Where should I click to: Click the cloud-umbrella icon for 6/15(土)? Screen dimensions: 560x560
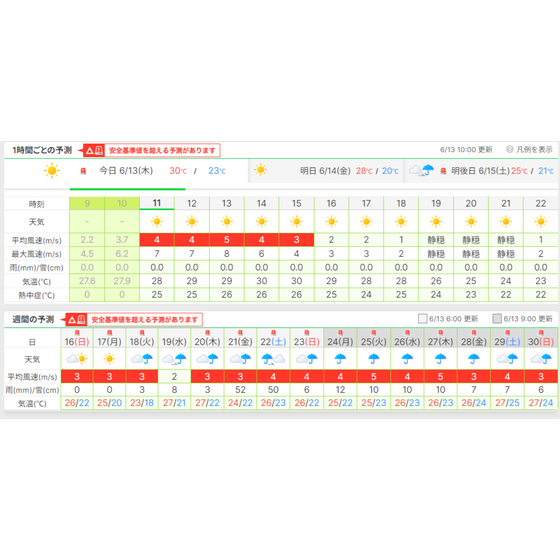pyautogui.click(x=421, y=170)
